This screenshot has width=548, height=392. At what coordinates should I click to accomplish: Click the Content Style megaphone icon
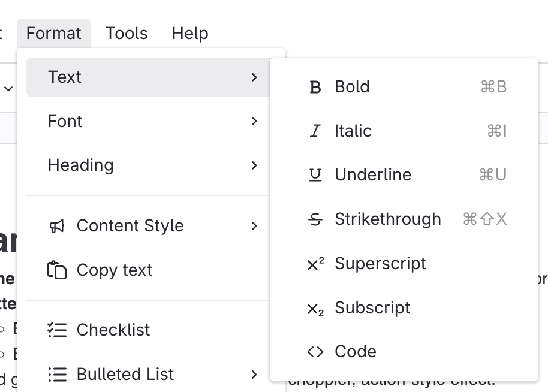pyautogui.click(x=57, y=226)
